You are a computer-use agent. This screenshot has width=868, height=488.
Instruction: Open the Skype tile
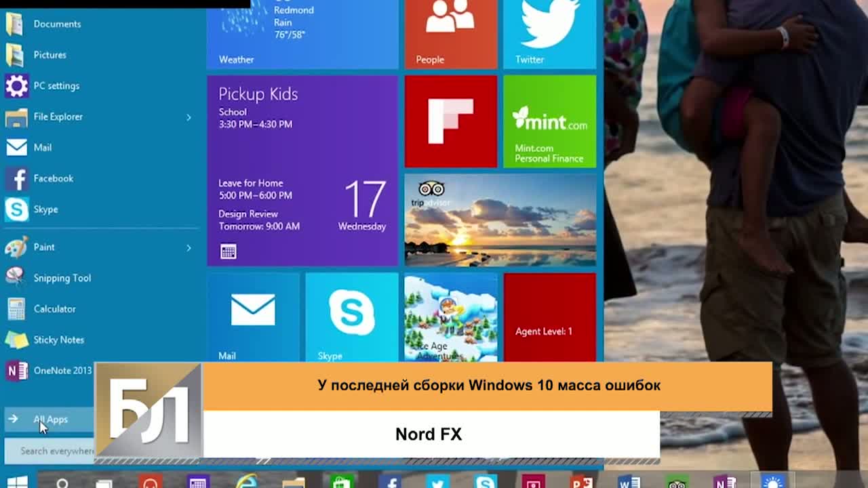click(352, 317)
